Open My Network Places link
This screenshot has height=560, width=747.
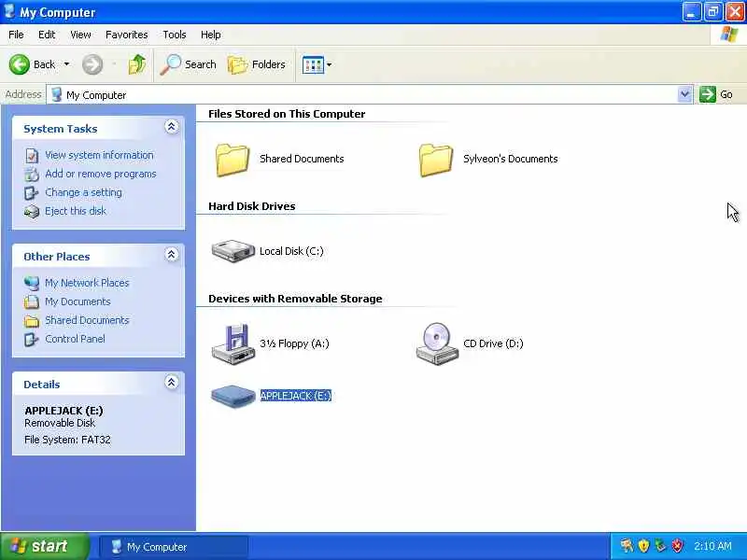[x=87, y=283]
